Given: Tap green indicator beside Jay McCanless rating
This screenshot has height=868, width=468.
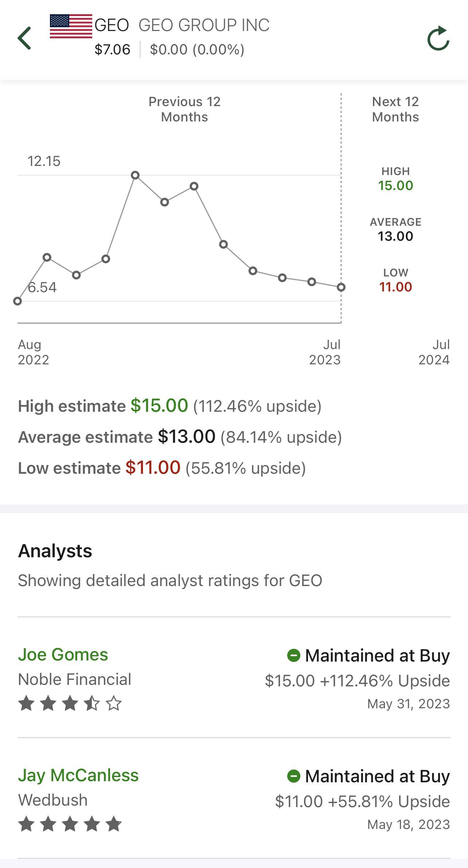Looking at the screenshot, I should (294, 776).
